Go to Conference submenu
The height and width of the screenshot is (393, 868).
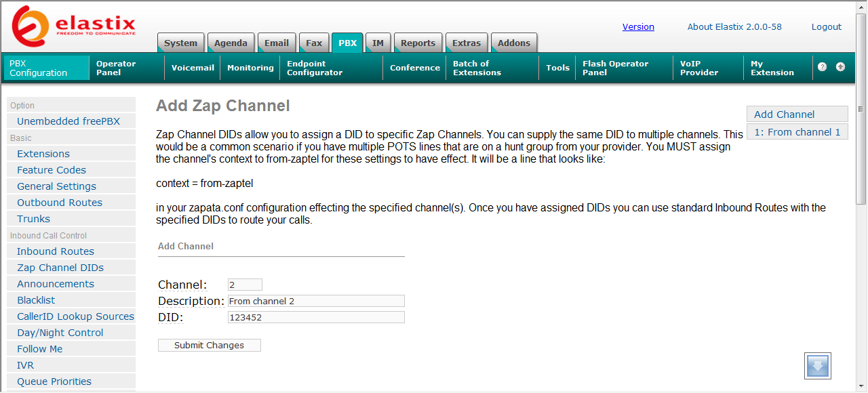click(415, 68)
